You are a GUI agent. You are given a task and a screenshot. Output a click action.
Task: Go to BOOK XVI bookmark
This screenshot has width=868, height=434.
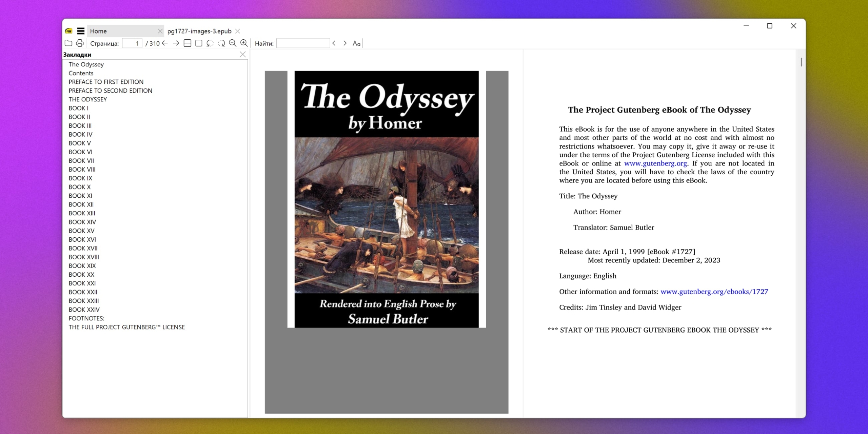[x=82, y=240]
